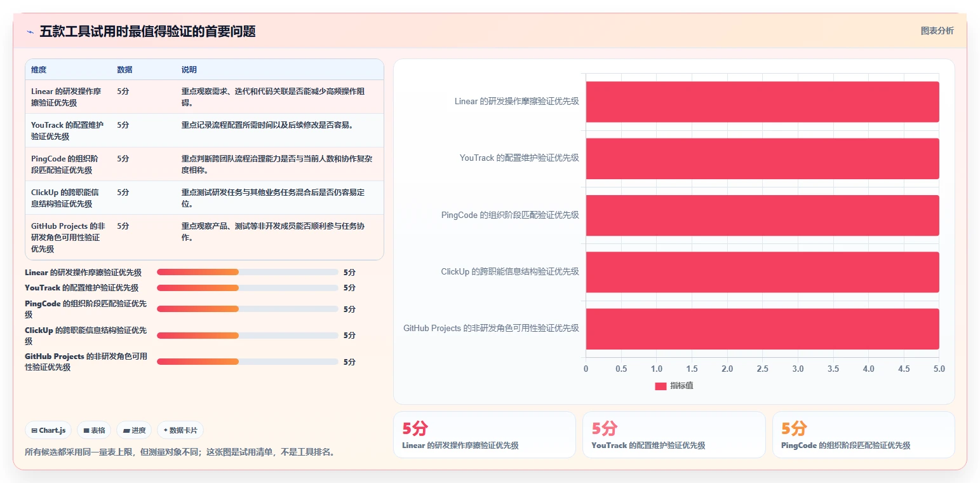Open the Linear 5分 data card
980x483 pixels.
[x=485, y=435]
